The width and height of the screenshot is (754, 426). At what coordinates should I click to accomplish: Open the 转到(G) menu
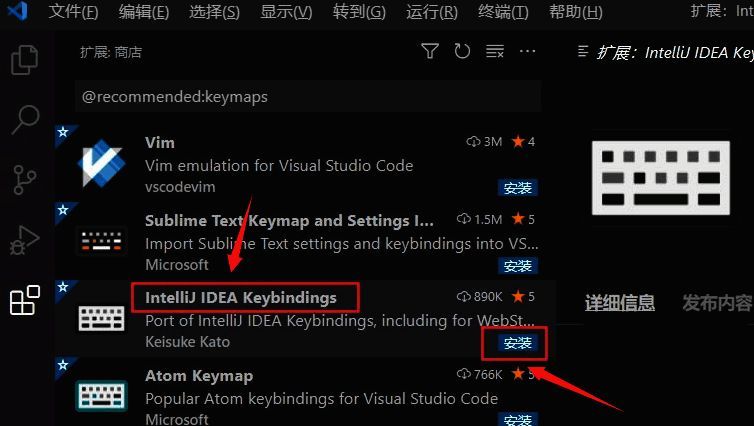pos(359,11)
